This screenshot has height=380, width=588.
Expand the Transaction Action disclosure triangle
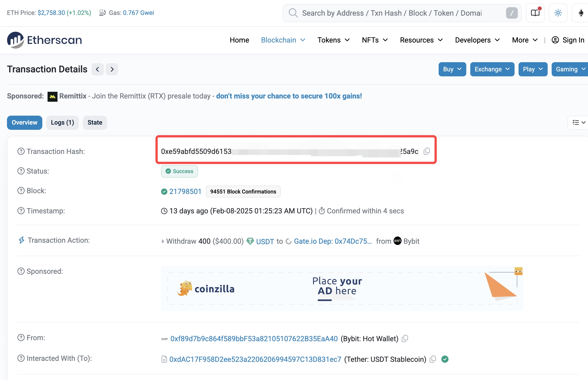click(x=163, y=241)
